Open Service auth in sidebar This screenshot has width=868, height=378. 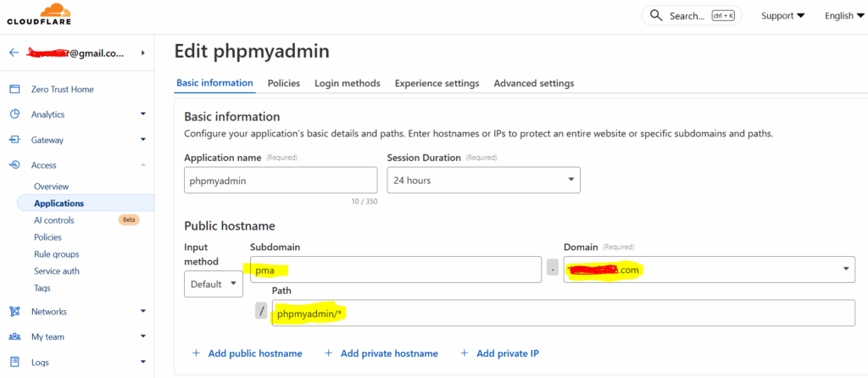pos(57,271)
